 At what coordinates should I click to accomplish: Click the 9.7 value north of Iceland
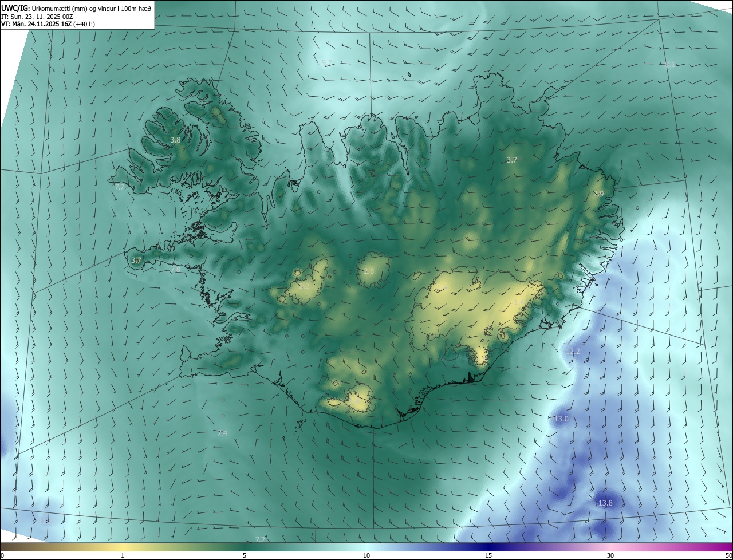(x=327, y=62)
